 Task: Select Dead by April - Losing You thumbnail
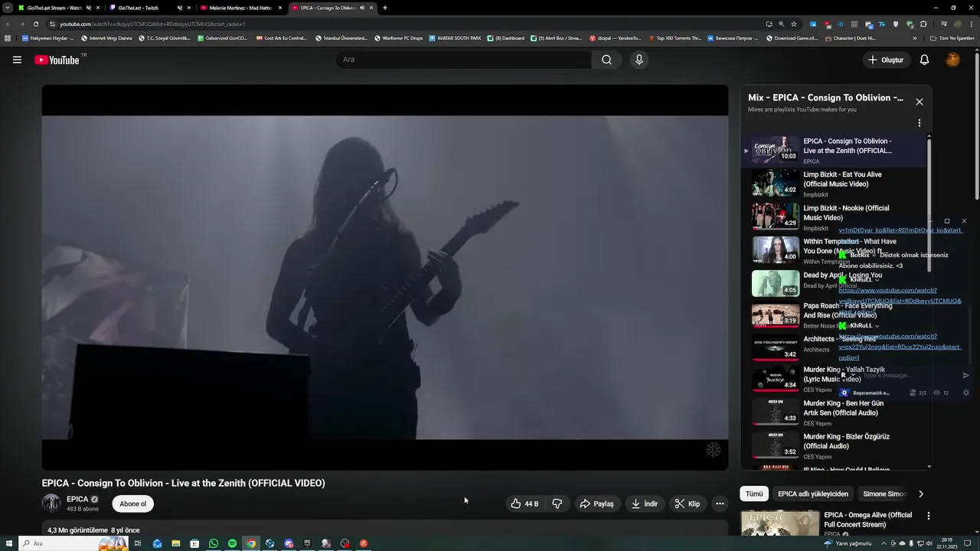click(x=776, y=283)
